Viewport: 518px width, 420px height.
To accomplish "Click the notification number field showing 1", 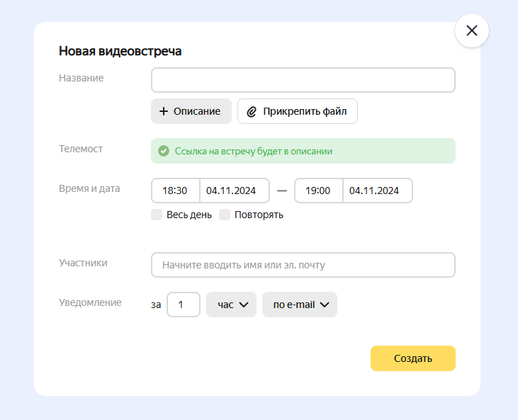I will point(184,305).
